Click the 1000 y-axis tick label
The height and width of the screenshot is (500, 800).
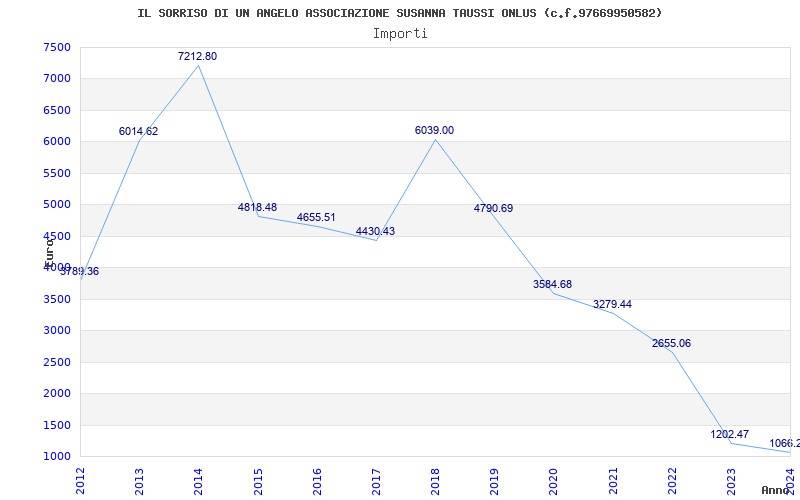click(x=57, y=456)
